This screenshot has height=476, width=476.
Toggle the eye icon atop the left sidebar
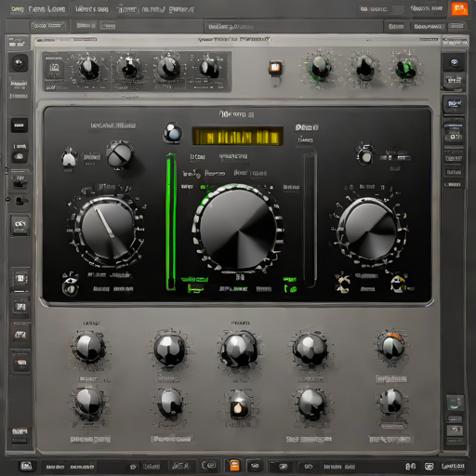[x=20, y=63]
